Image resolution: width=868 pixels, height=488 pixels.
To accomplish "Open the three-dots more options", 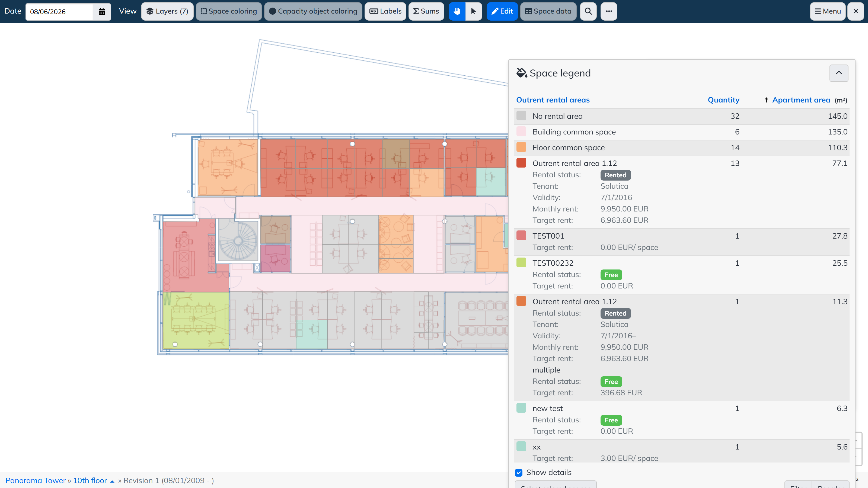I will (x=608, y=11).
